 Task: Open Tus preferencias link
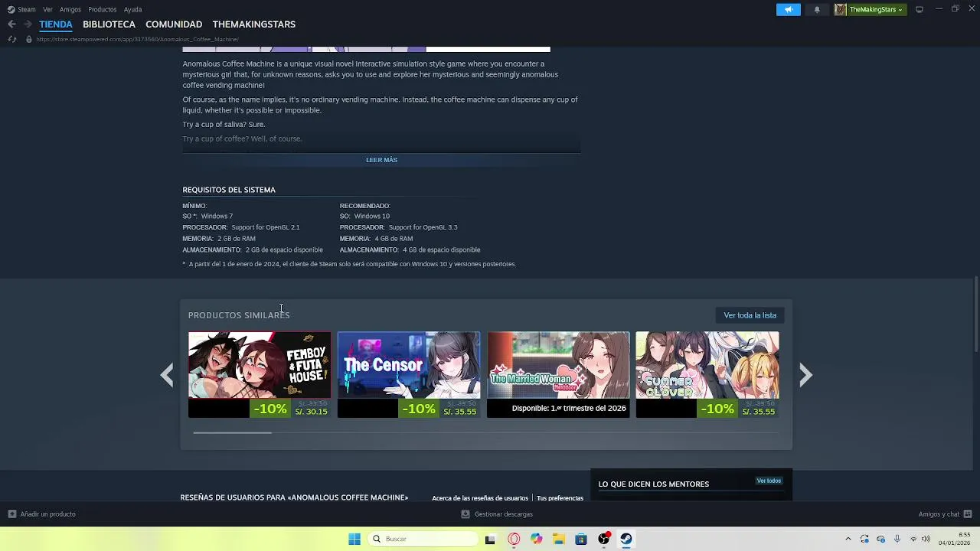tap(560, 498)
